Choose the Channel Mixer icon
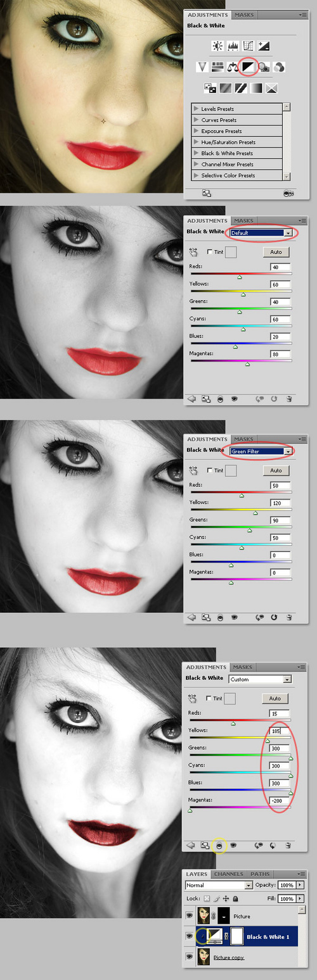This screenshot has width=317, height=980. (x=280, y=66)
